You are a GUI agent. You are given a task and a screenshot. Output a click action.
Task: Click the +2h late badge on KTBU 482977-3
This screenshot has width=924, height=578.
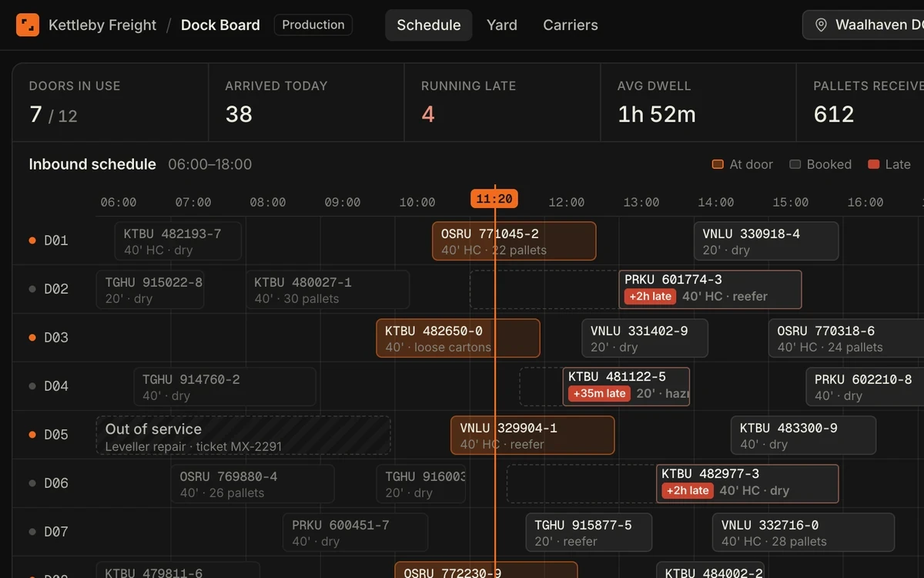pos(688,491)
